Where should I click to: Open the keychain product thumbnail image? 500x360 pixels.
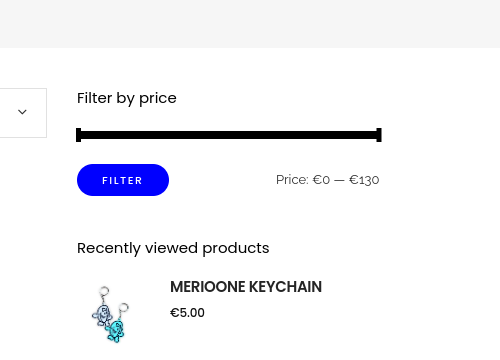pyautogui.click(x=110, y=314)
